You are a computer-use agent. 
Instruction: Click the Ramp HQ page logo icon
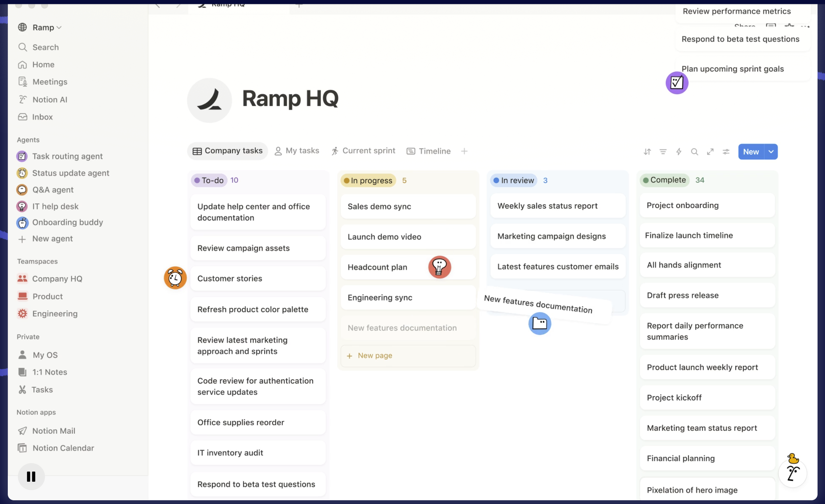(210, 100)
